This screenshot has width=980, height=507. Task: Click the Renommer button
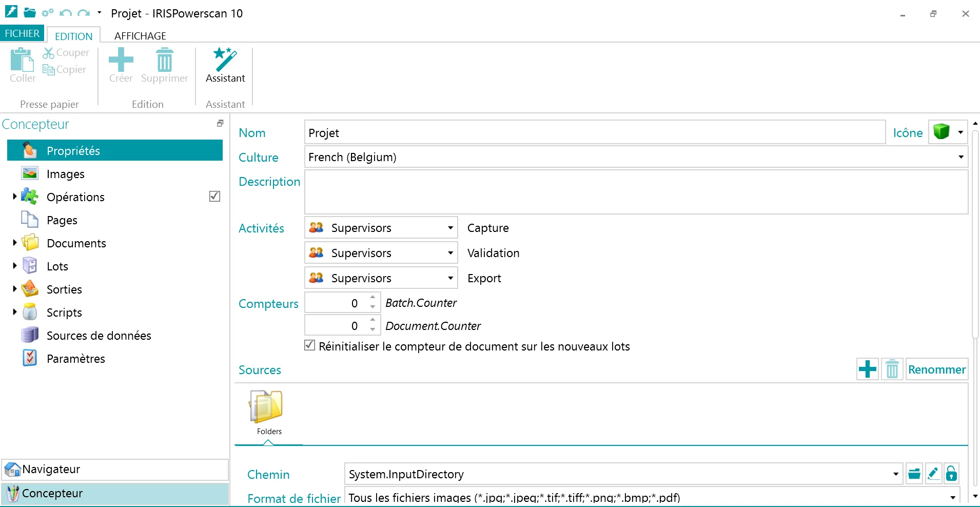937,369
